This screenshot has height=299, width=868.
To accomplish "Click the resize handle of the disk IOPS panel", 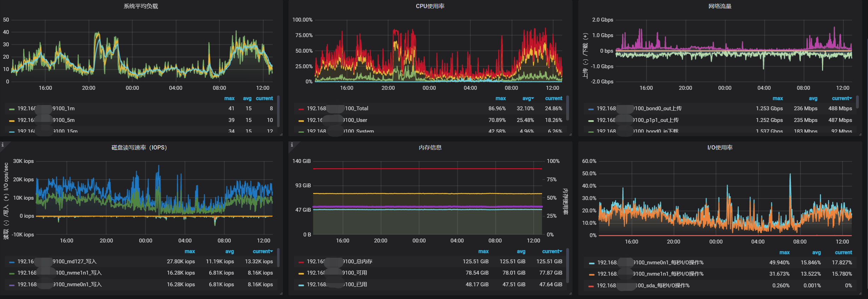I will (281, 293).
